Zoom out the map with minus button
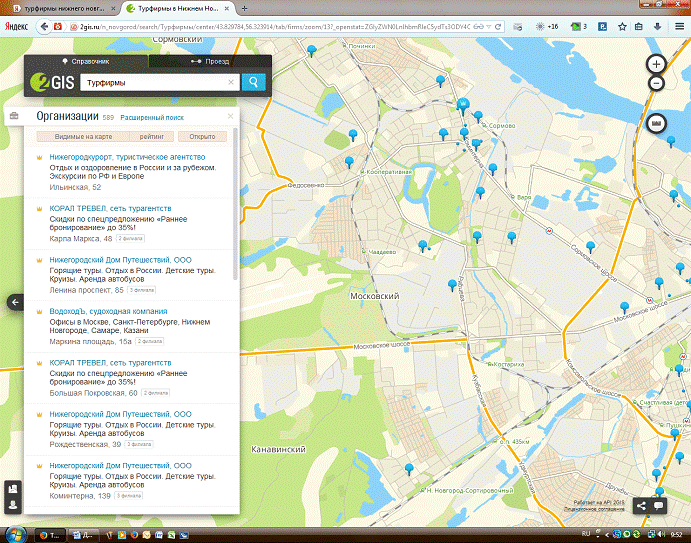 (x=656, y=83)
